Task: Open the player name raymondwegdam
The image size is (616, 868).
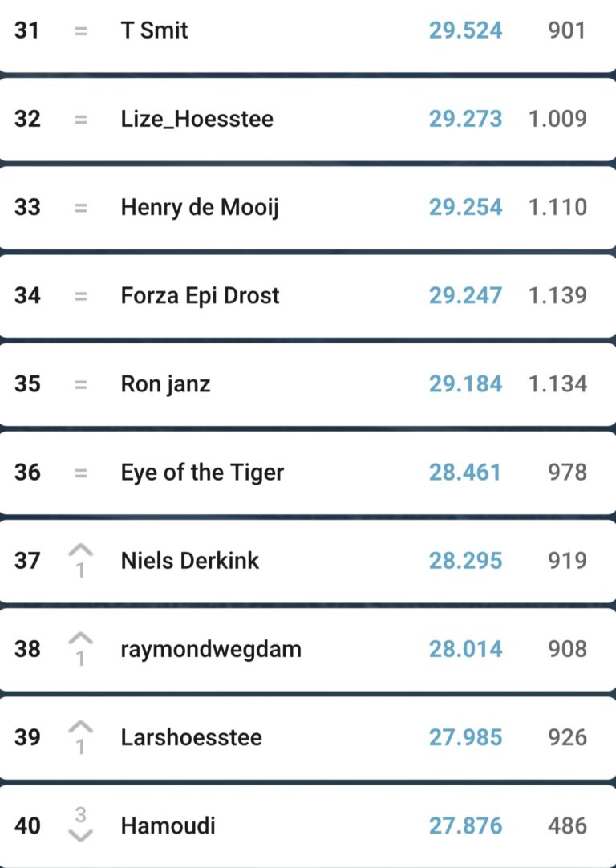Action: click(211, 648)
